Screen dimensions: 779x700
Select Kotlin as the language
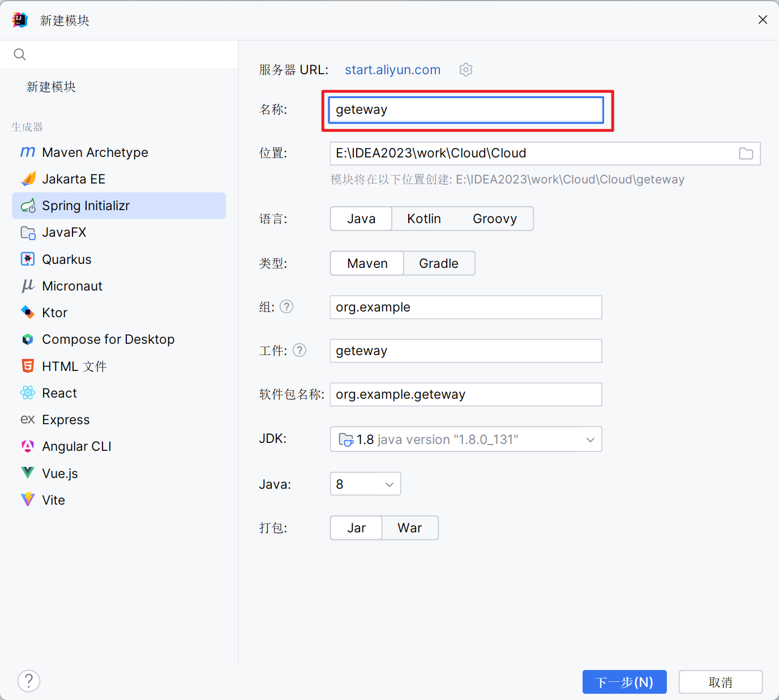(424, 219)
